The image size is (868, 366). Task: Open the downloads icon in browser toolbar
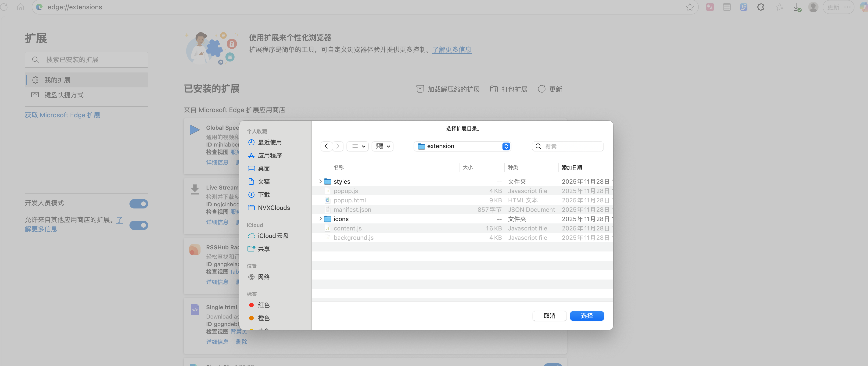coord(796,7)
